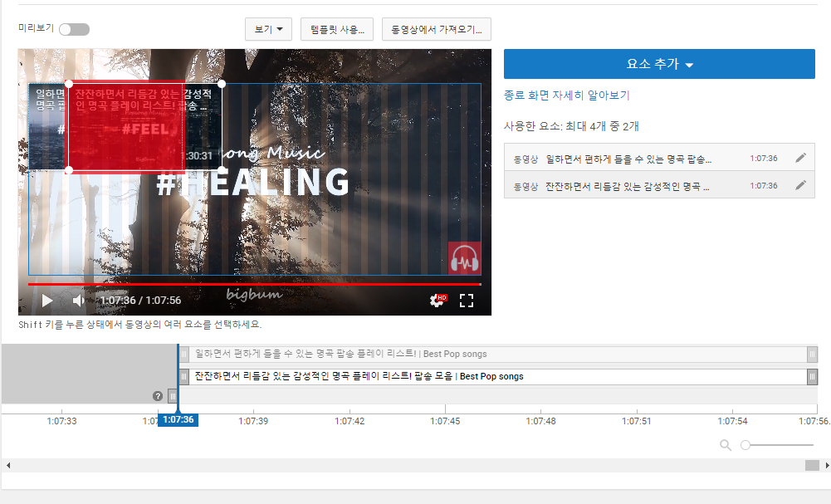
Task: Open the timeline help question mark icon
Action: point(158,396)
